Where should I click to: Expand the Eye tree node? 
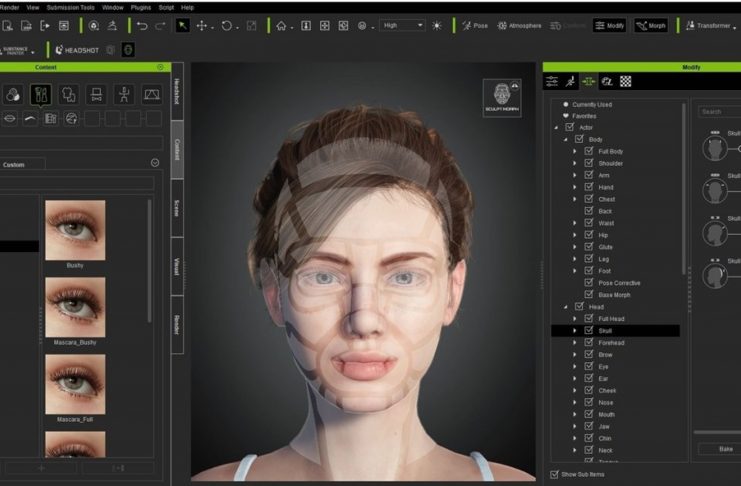tap(575, 366)
